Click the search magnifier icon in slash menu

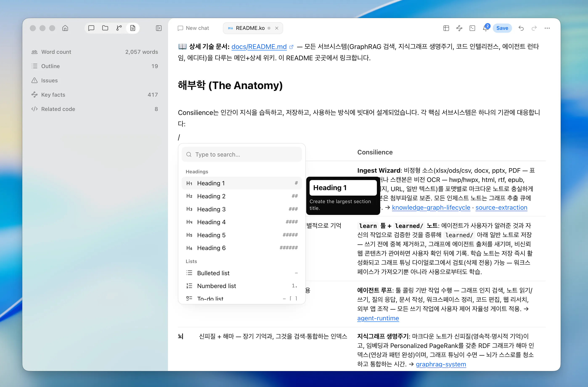189,154
